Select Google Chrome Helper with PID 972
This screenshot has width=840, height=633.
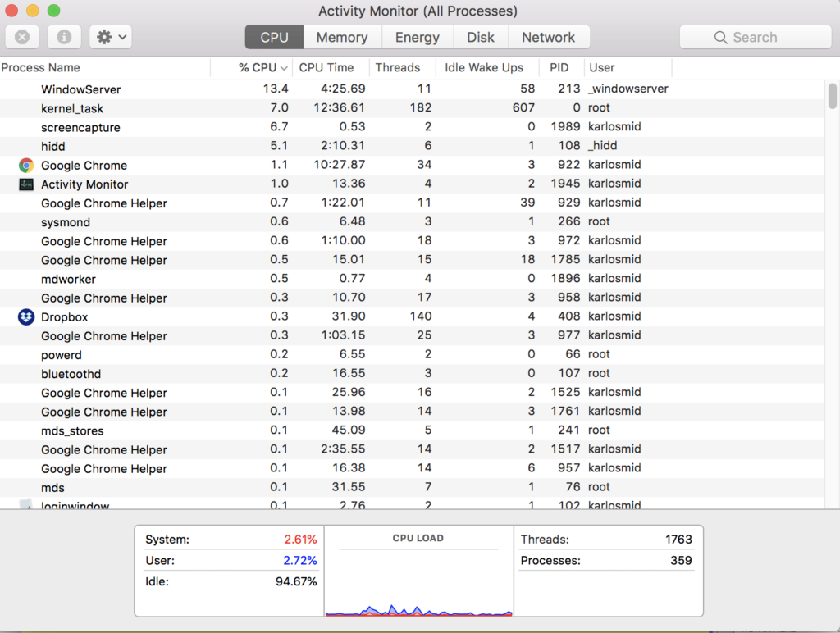(x=412, y=241)
